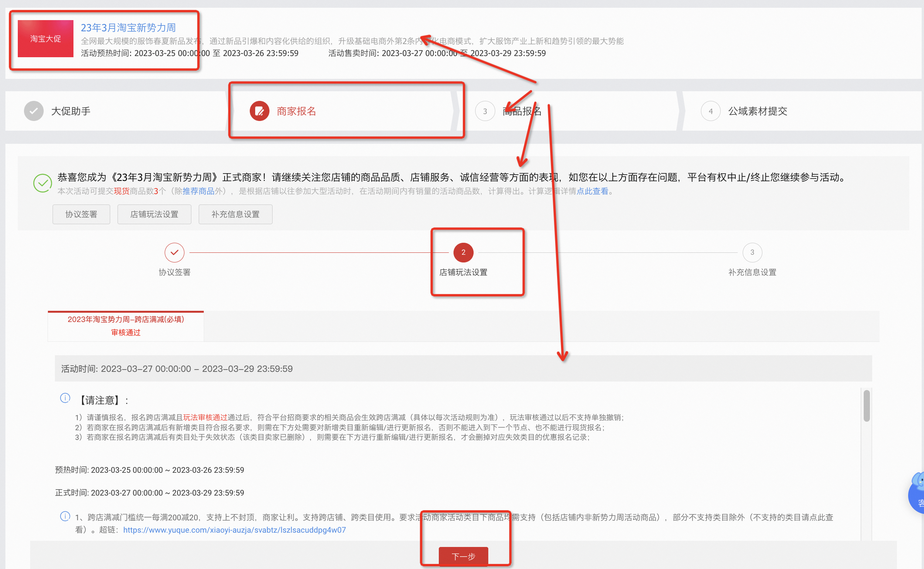Open the blue customer service assistant icon
The height and width of the screenshot is (569, 924).
(917, 493)
